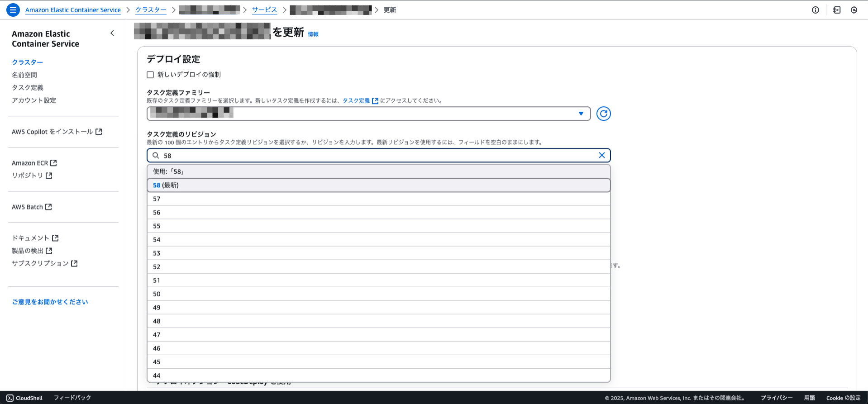Viewport: 868px width, 404px height.
Task: Open the CloudShell panel icon in top-right
Action: pyautogui.click(x=837, y=10)
